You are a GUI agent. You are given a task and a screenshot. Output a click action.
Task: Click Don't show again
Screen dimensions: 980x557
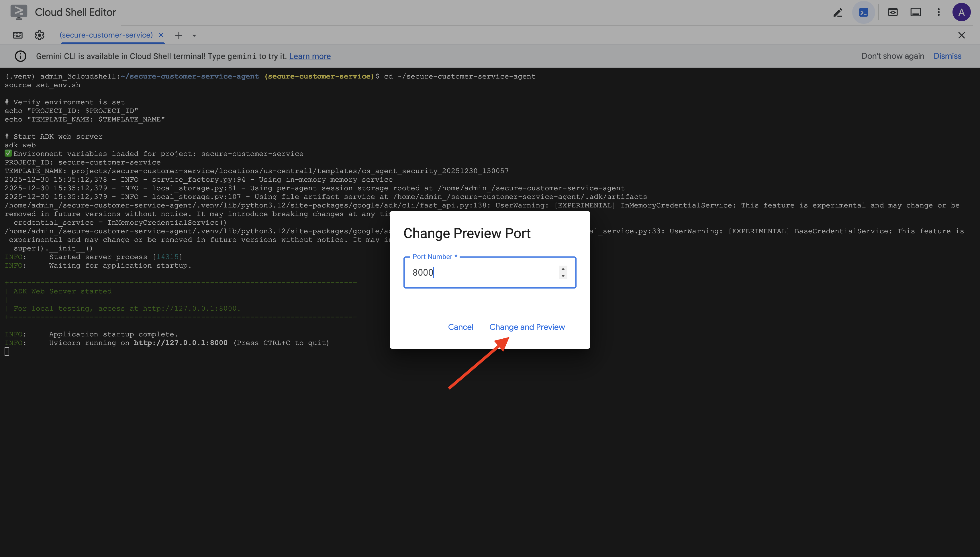(892, 56)
